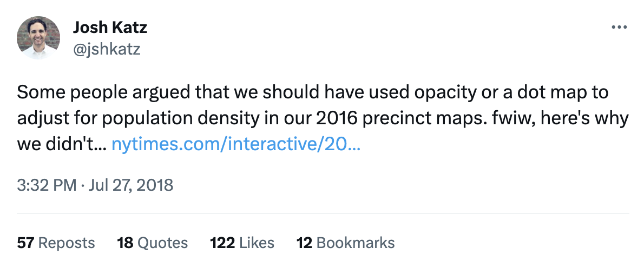Screen dimensions: 644x268
Task: Select the word 'Bookmarks' label
Action: [x=356, y=243]
